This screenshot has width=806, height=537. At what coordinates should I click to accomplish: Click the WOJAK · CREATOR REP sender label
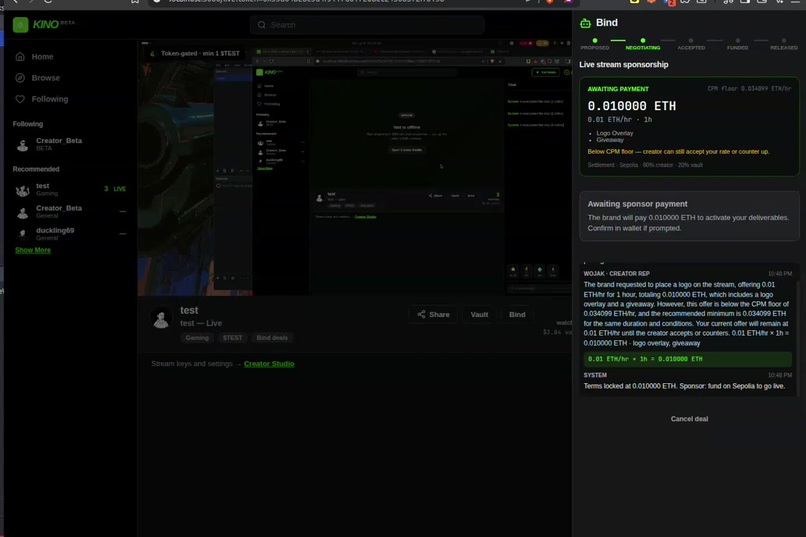(x=616, y=274)
